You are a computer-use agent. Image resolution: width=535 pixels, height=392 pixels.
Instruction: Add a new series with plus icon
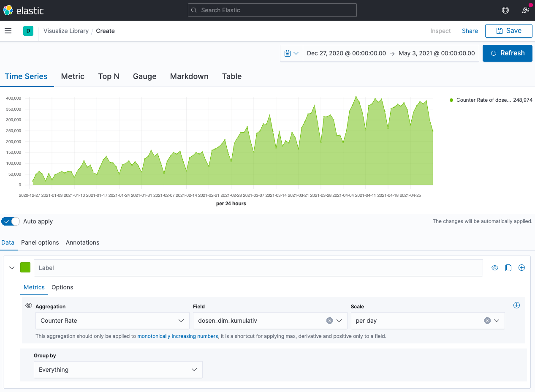point(521,268)
